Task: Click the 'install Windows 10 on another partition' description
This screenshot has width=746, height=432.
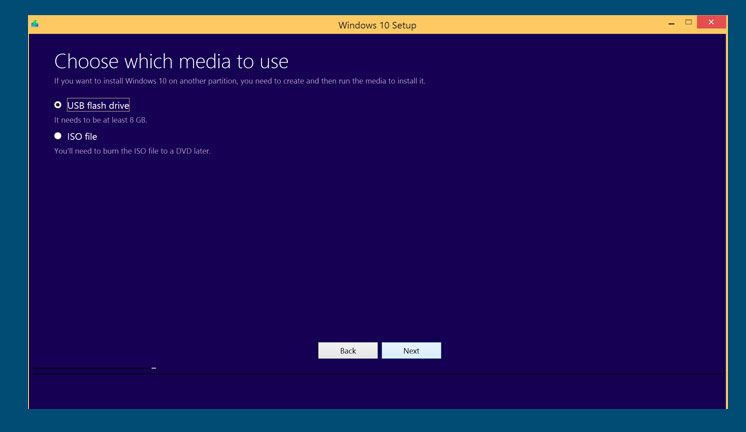Action: pyautogui.click(x=239, y=81)
